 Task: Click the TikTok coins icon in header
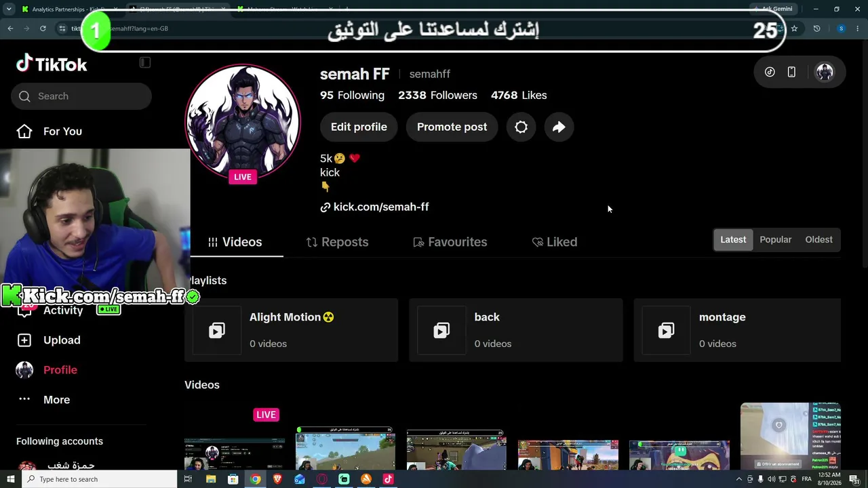[x=770, y=72]
